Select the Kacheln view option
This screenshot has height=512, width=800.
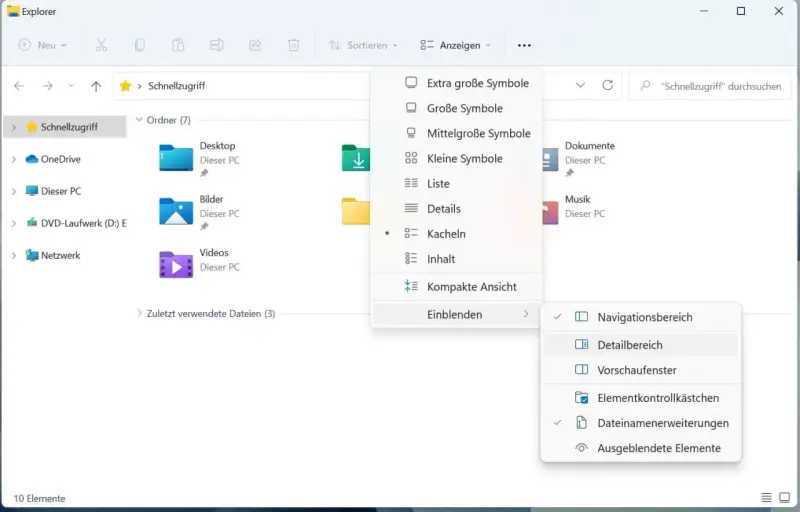click(x=456, y=234)
